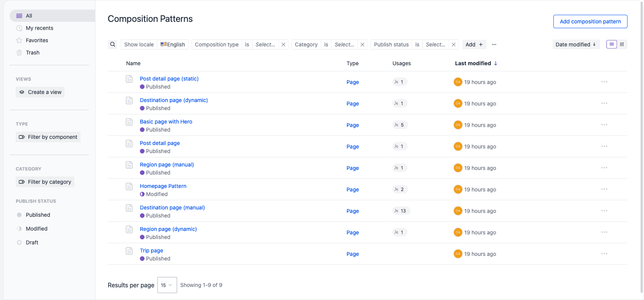Open row actions for Post detail page (static)
The width and height of the screenshot is (644, 300).
(x=605, y=82)
